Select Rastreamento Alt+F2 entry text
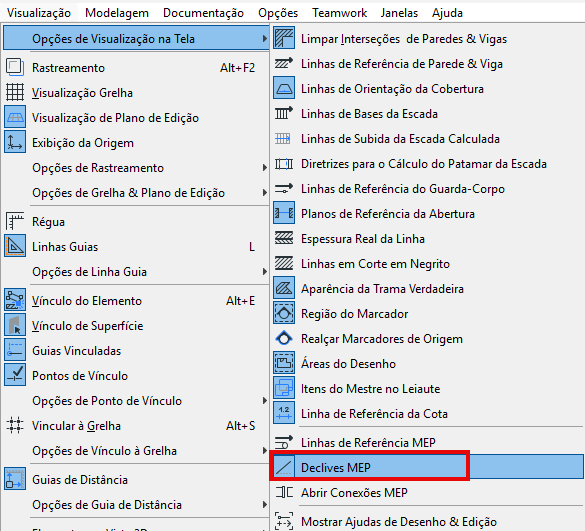Screen dimensions: 585x531 pyautogui.click(x=69, y=68)
